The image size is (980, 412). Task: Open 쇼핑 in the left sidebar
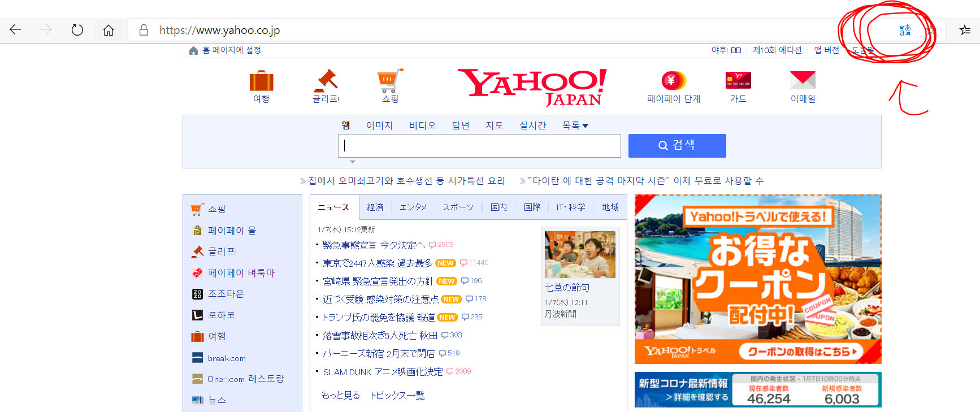[216, 209]
